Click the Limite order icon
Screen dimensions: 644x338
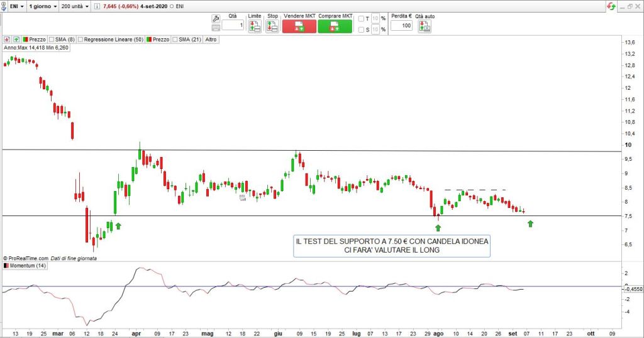[x=254, y=26]
